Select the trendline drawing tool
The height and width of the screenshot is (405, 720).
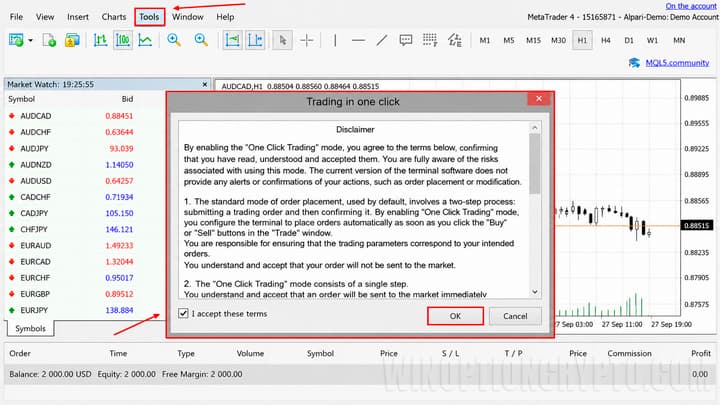(x=382, y=40)
